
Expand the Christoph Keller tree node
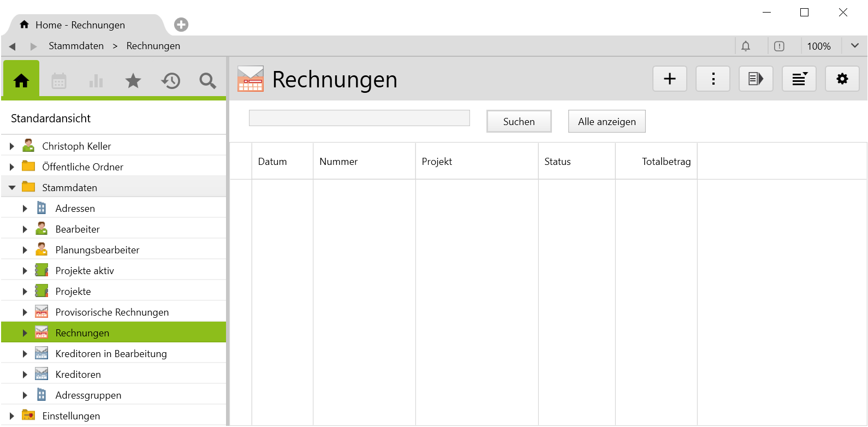12,146
